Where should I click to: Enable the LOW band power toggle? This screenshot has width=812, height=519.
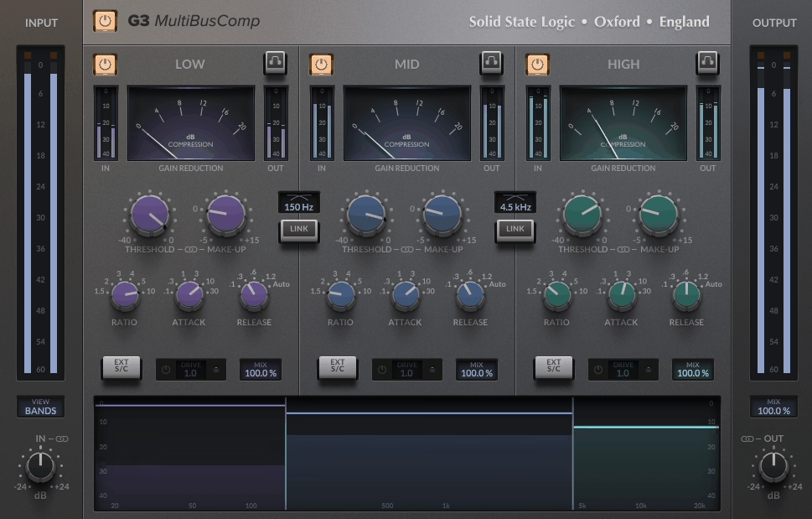coord(105,64)
